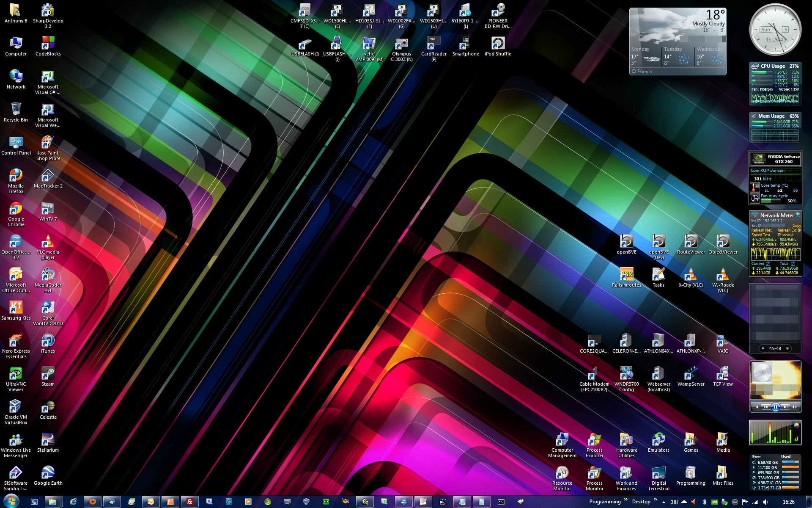Open the Steam desktop icon

[x=48, y=374]
